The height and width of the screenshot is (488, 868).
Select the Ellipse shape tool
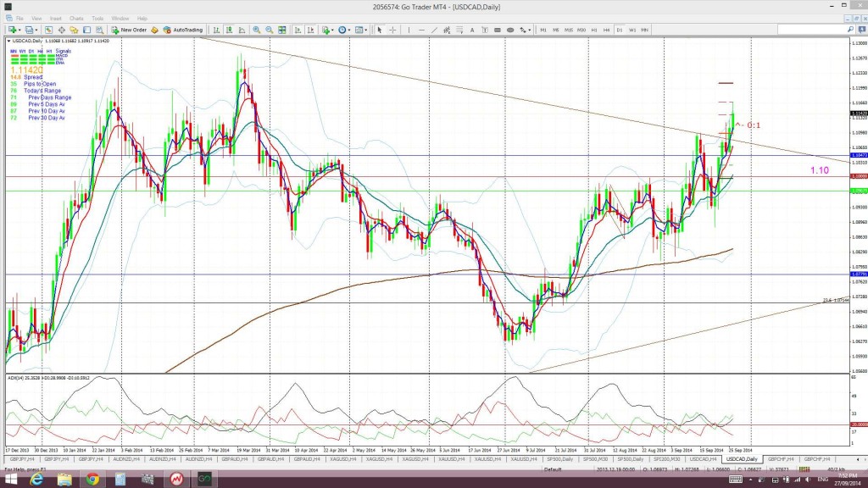click(509, 30)
